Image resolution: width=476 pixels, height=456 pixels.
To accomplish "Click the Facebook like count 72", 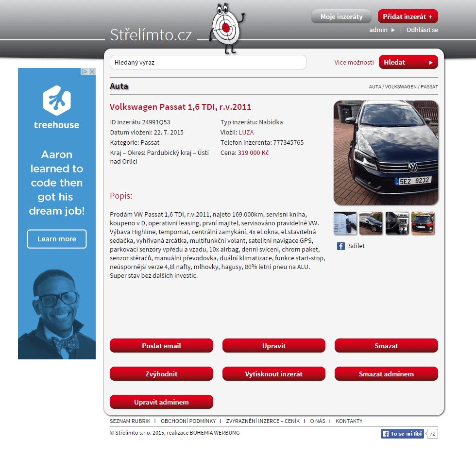I will tap(432, 434).
